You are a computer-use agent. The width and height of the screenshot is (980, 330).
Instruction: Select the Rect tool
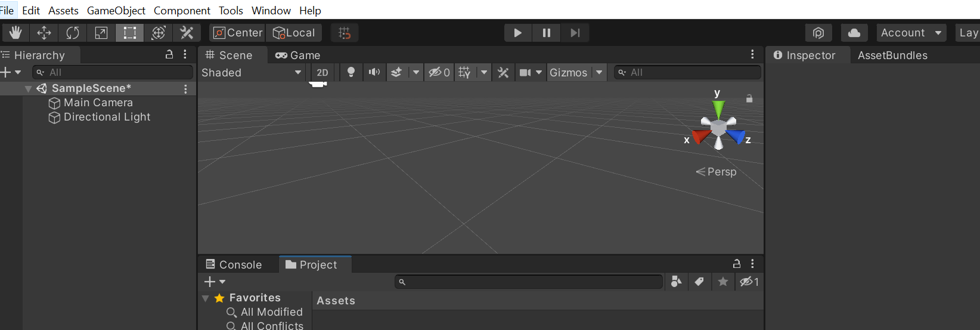129,33
